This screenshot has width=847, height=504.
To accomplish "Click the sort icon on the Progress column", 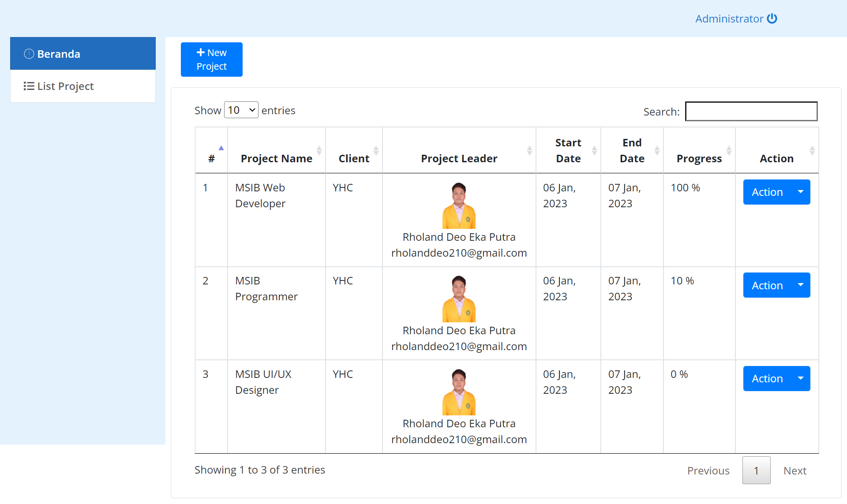I will (x=730, y=150).
